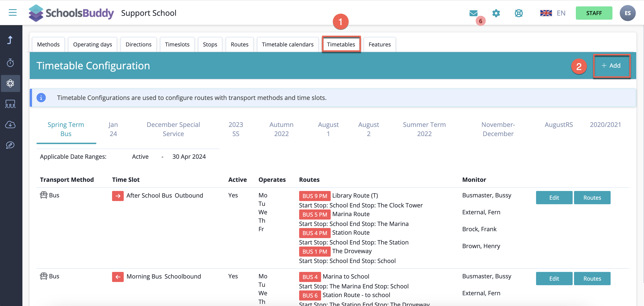
Task: Open the sidebar audience seating icon
Action: coord(10,104)
